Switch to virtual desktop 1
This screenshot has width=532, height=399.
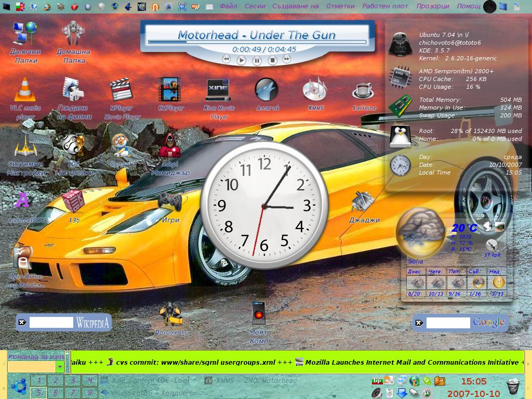38,380
